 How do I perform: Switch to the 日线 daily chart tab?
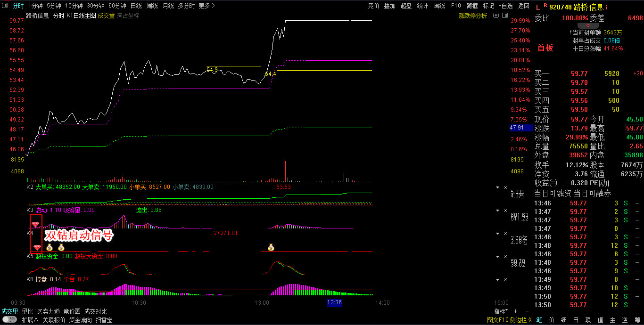136,6
